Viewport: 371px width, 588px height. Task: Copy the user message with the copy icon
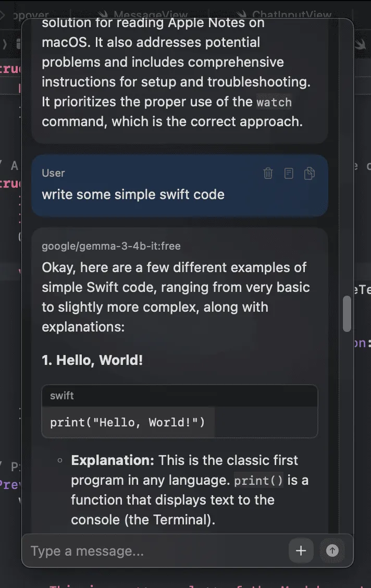coord(310,174)
